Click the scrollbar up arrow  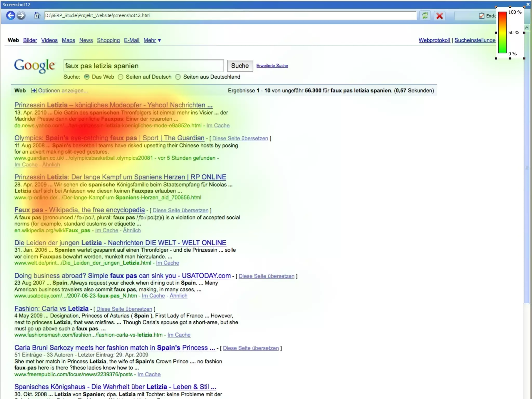[527, 28]
